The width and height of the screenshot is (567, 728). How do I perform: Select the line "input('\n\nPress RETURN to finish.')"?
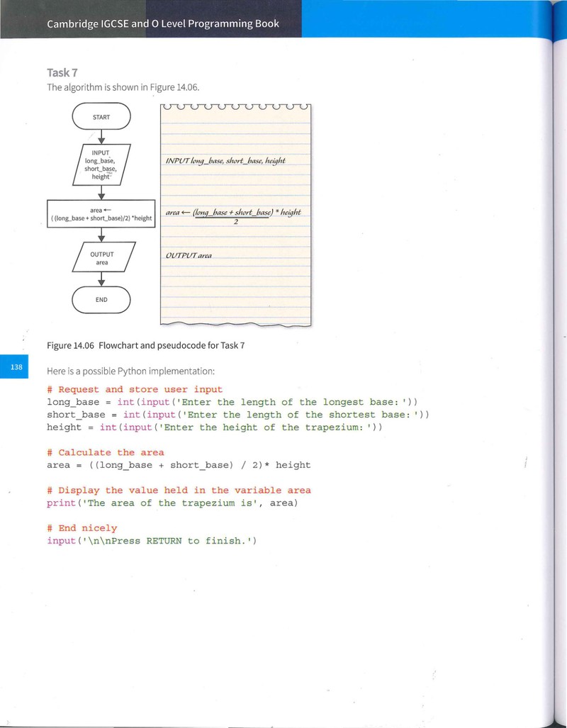click(x=152, y=541)
